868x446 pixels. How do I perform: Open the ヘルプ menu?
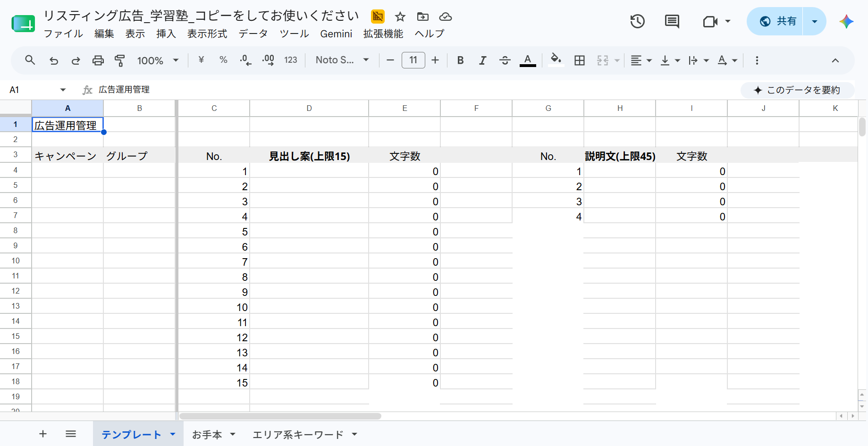coord(430,34)
